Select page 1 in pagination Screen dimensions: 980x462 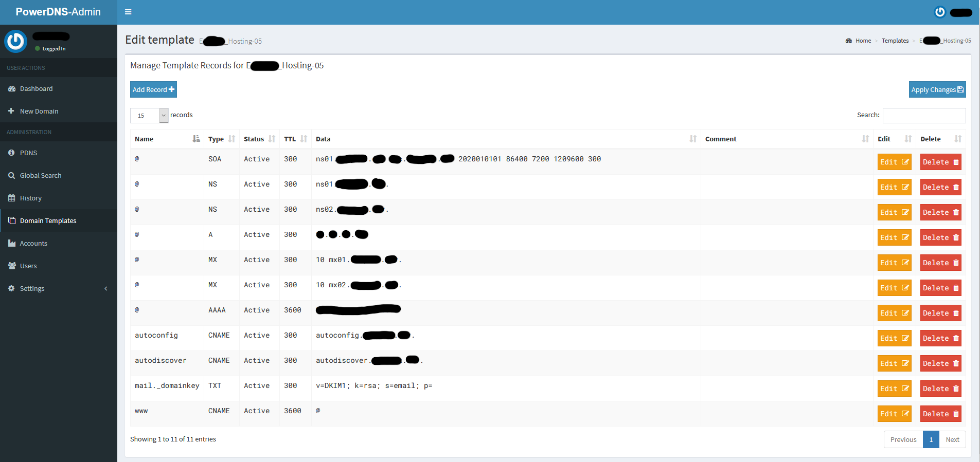click(x=931, y=439)
